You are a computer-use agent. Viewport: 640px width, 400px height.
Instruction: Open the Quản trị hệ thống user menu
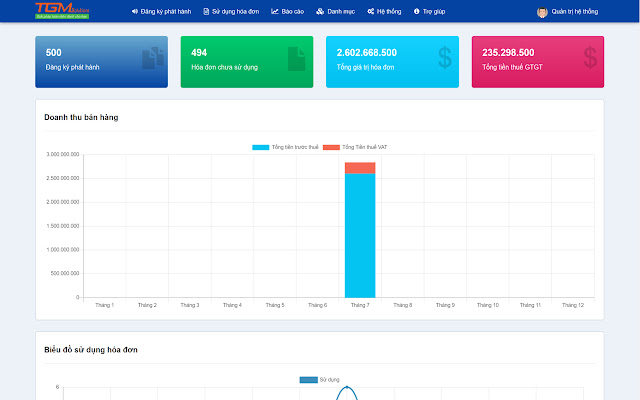(567, 12)
